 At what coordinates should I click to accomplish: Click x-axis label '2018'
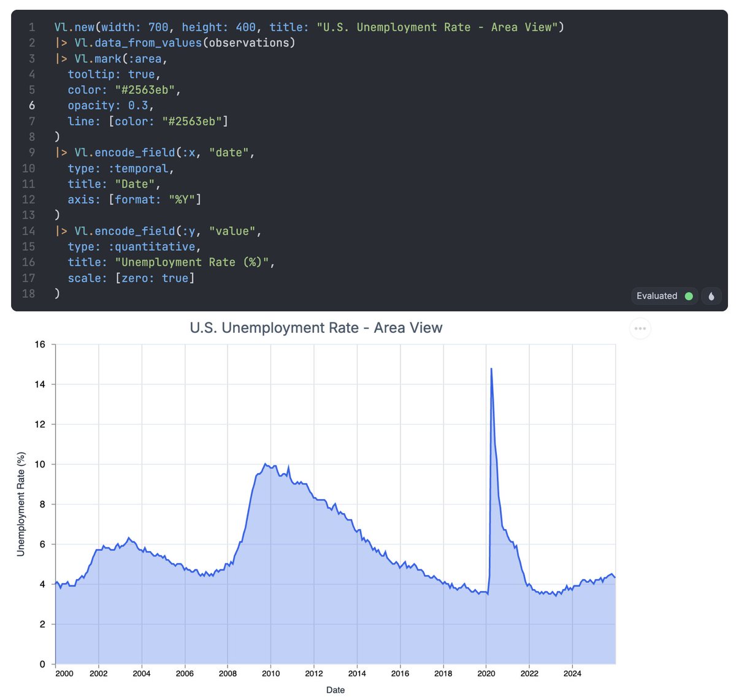point(443,674)
